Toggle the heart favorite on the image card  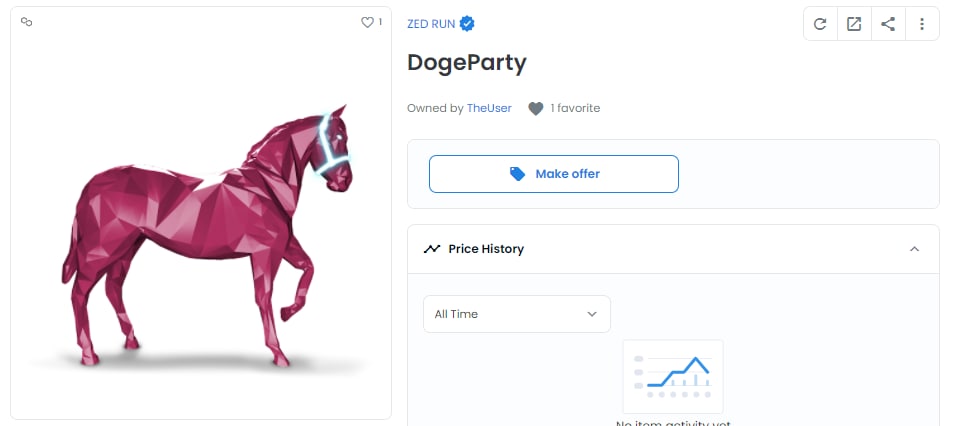click(x=367, y=22)
